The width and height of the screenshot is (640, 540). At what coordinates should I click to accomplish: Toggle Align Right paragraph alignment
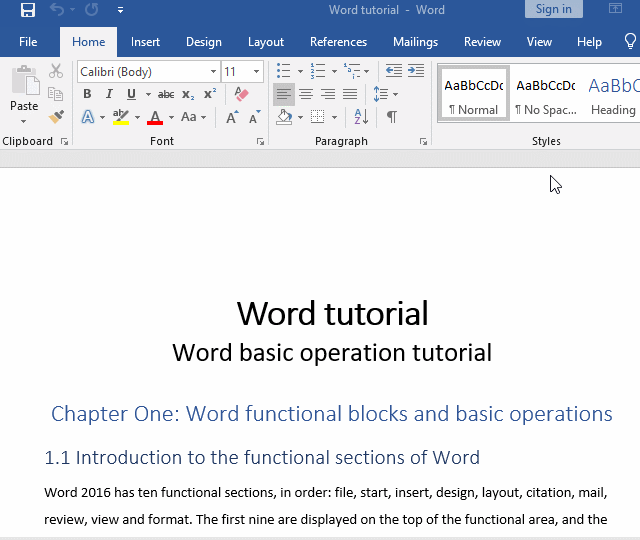point(328,94)
